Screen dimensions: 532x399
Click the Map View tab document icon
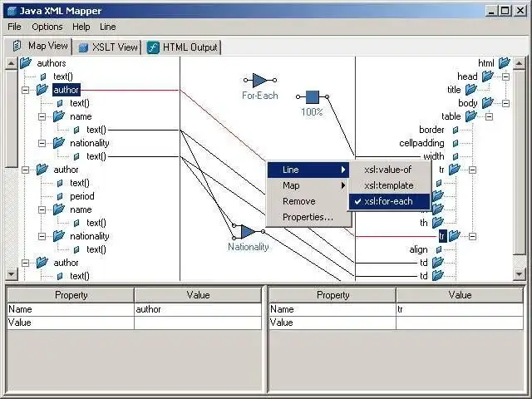coord(17,46)
